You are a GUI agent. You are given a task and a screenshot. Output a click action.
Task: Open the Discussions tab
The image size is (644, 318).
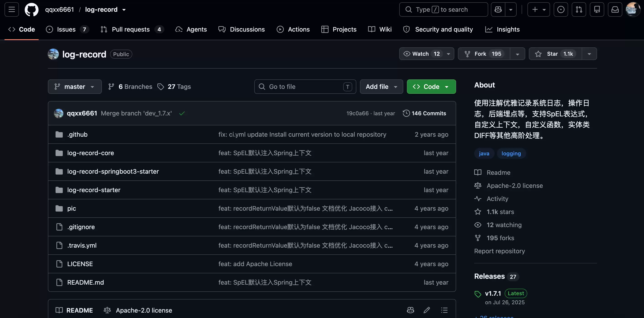pos(242,30)
